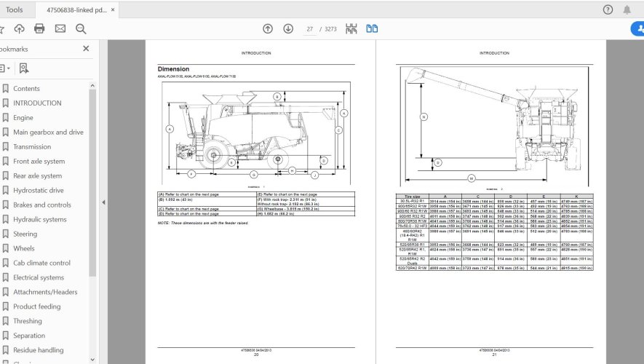Toggle two-page view mode
Viewport: 644px width, 364px height.
[x=372, y=29]
